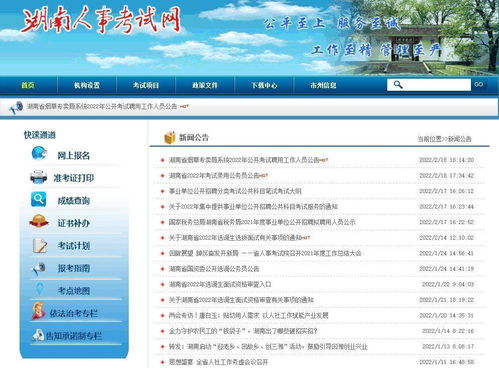Click the map pin icon beside 考点地图

[x=40, y=289]
